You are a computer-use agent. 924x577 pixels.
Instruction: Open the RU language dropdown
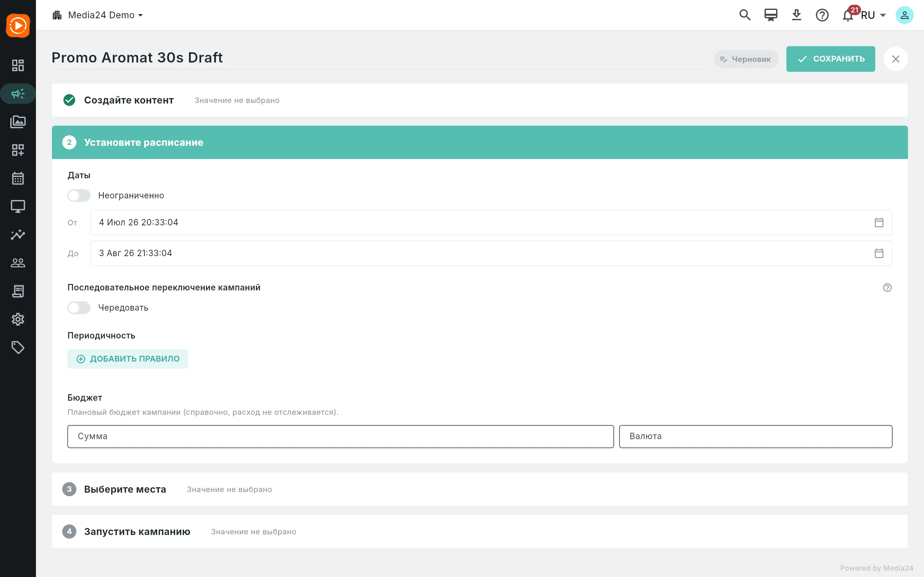[x=873, y=15]
